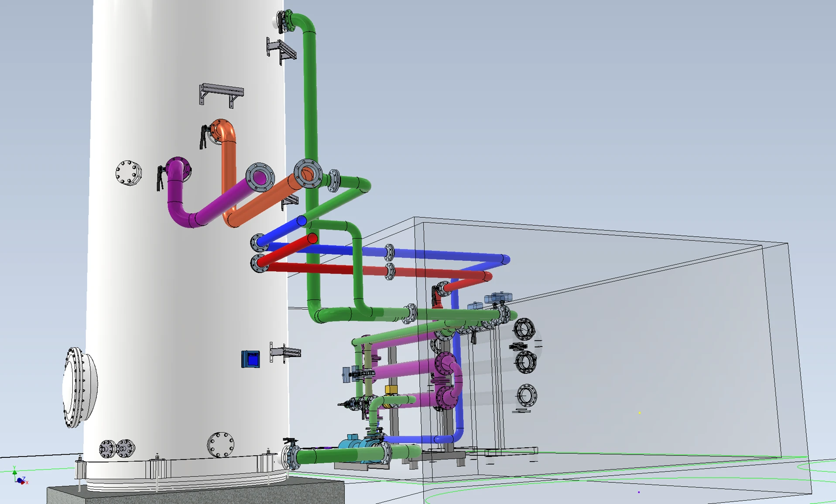Pick the blind flange left of purple pipe

point(128,173)
